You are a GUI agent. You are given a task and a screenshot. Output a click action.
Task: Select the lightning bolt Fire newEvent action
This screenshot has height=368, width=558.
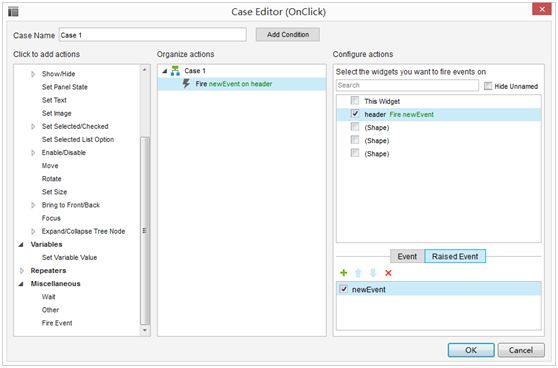186,84
